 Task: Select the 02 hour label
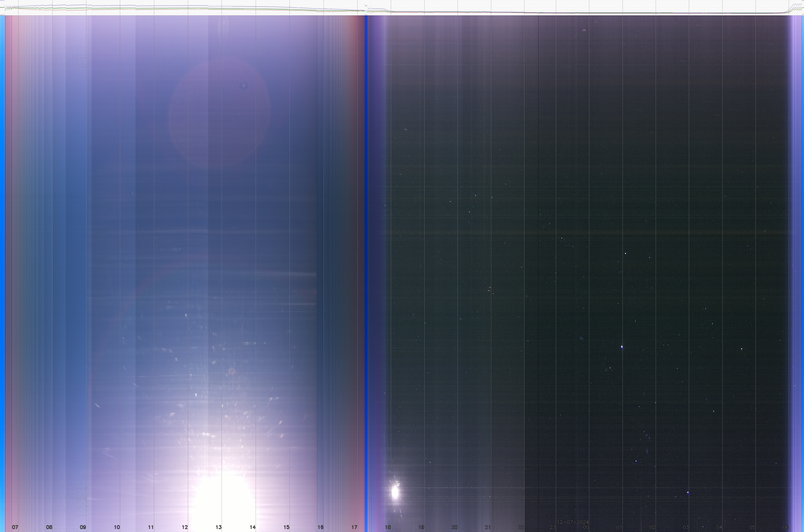coord(653,527)
